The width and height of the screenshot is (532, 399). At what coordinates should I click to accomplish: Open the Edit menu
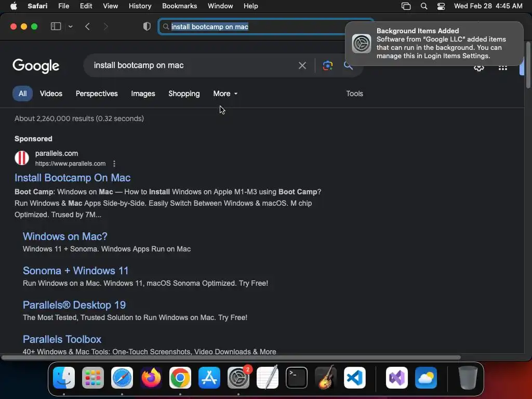click(86, 6)
